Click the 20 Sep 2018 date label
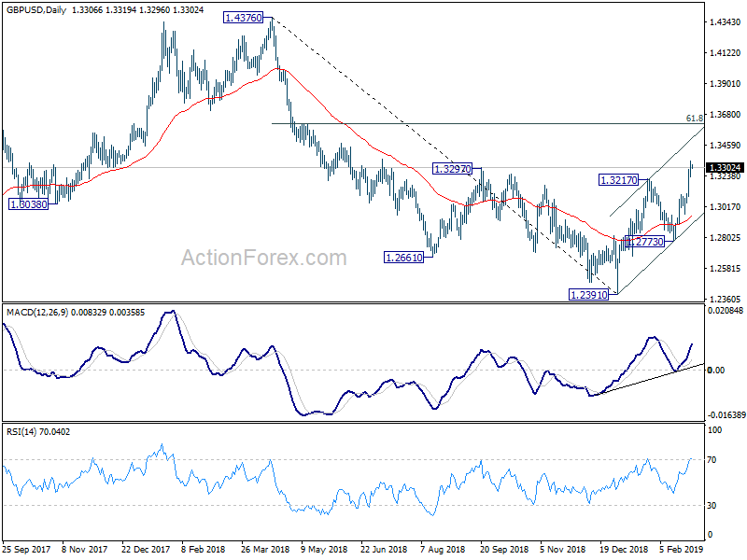Screen dimensions: 747x560 [x=504, y=549]
